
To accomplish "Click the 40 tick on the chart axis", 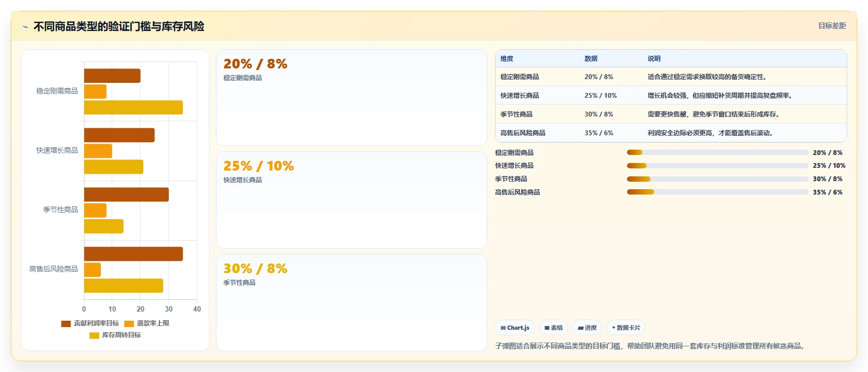I will (x=197, y=309).
